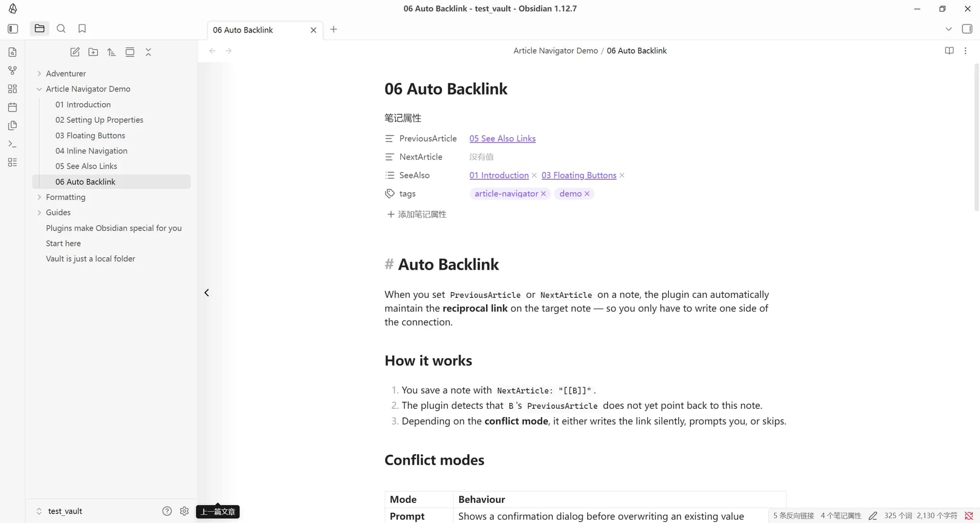This screenshot has width=980, height=523.
Task: Show backlinks count in status bar
Action: tap(793, 515)
